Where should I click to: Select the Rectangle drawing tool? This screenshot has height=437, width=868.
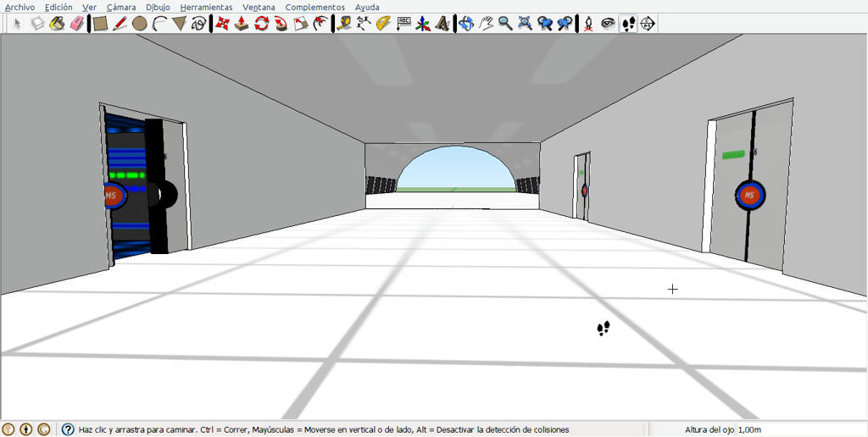click(x=100, y=24)
